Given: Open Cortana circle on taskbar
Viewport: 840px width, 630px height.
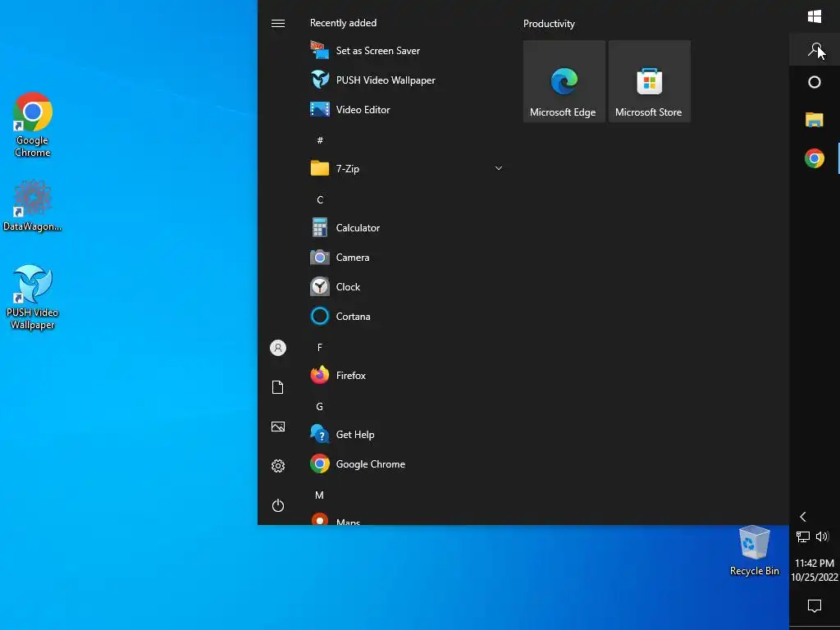Looking at the screenshot, I should click(815, 83).
